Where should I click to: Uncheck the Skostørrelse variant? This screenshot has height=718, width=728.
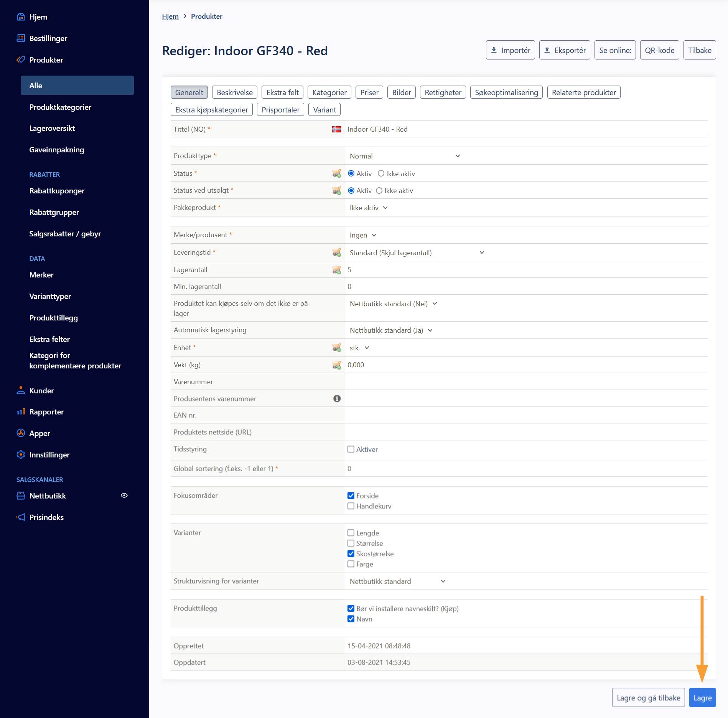351,554
